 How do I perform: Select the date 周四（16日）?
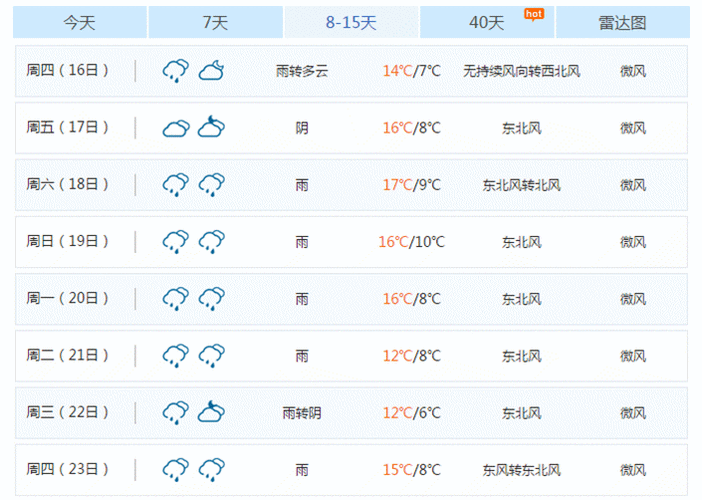pyautogui.click(x=68, y=70)
